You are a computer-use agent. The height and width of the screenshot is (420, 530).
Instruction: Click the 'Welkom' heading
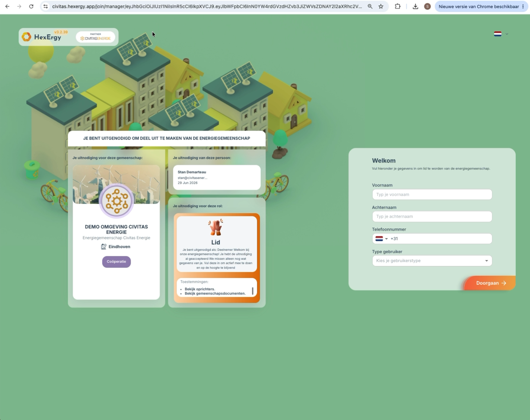[x=384, y=161]
